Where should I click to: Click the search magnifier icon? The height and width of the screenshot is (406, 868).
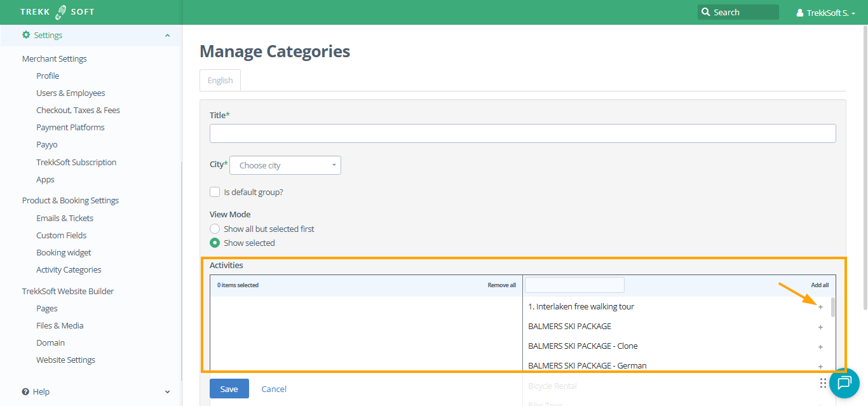[x=705, y=12]
